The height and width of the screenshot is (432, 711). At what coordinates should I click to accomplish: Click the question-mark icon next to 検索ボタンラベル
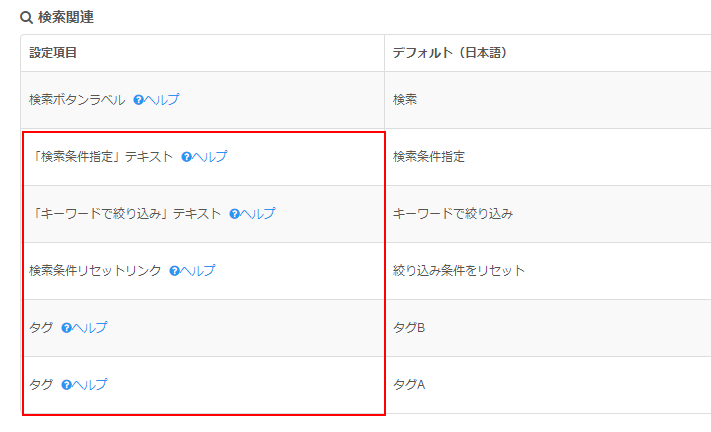(138, 100)
